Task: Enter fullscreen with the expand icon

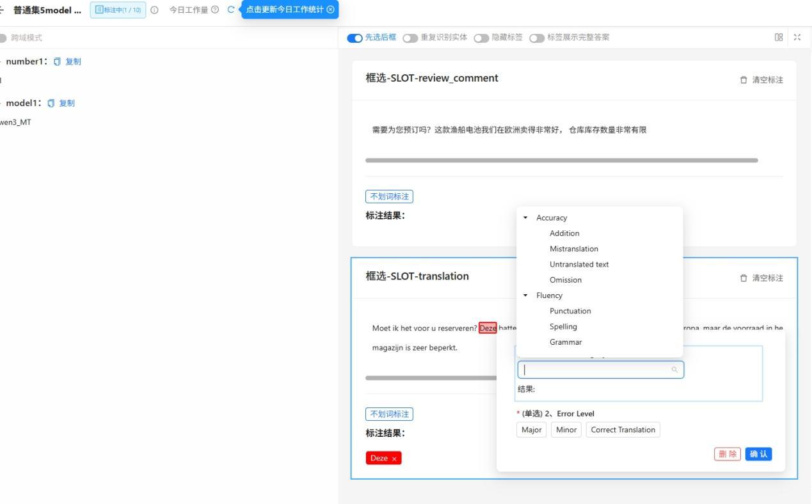Action: 797,37
